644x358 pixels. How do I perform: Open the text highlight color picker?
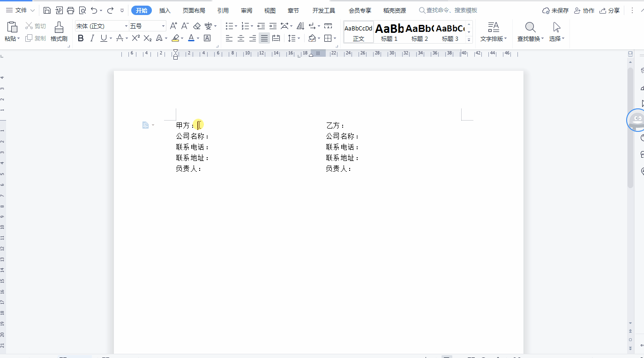coord(182,38)
